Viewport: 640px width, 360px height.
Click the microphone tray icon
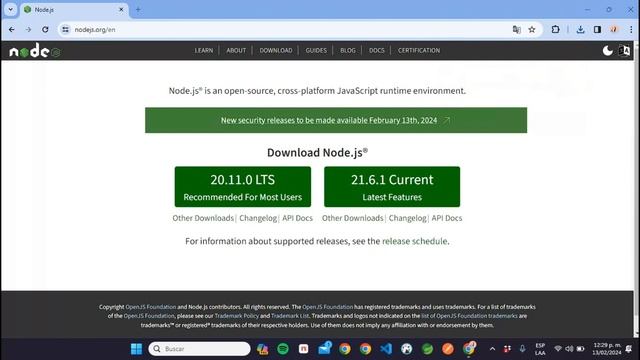click(522, 349)
